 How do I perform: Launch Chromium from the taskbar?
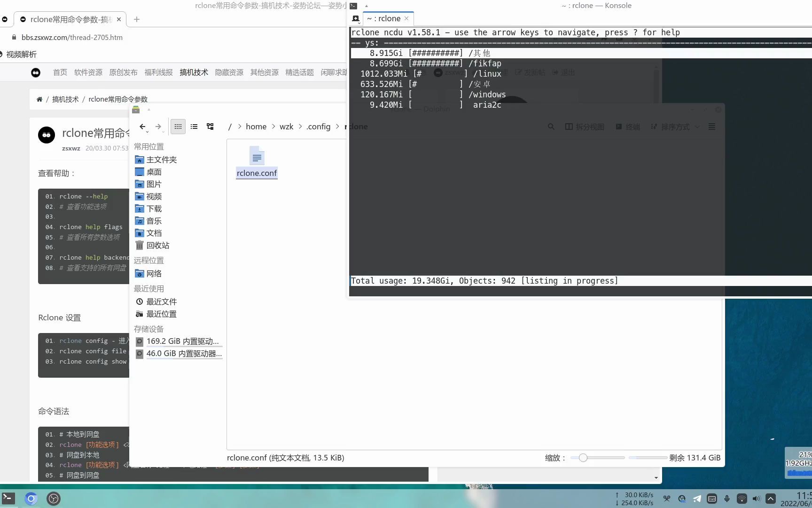coord(31,499)
